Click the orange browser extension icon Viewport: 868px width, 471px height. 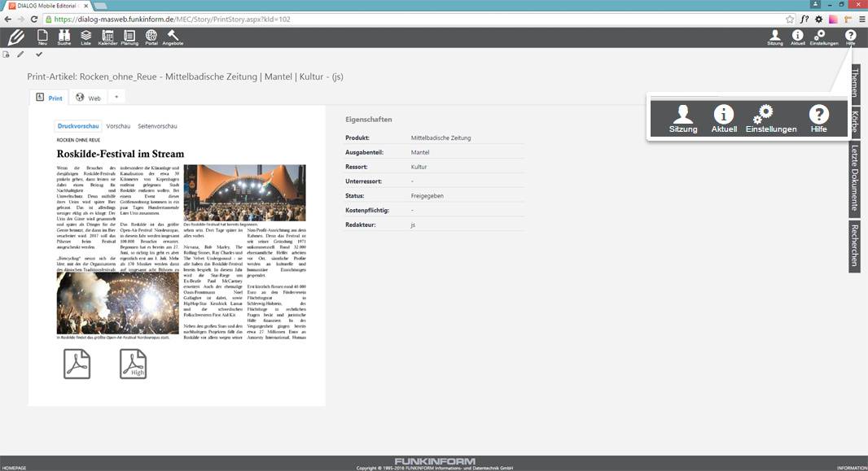[848, 20]
